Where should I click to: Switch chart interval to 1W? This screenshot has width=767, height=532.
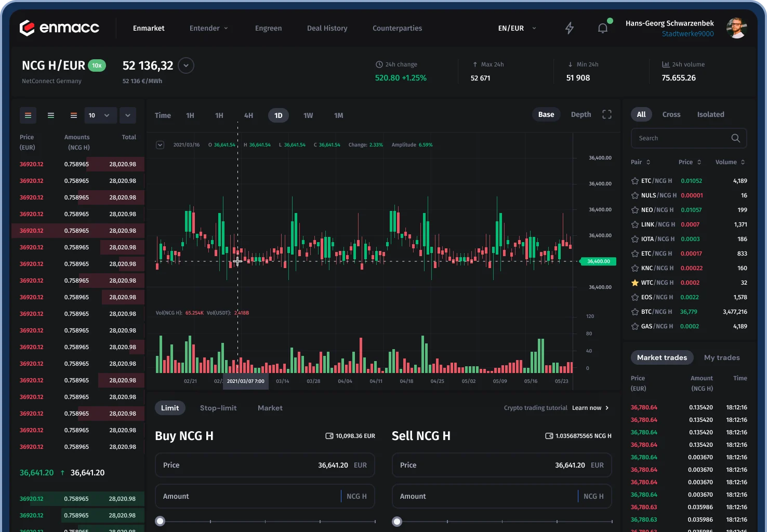pyautogui.click(x=308, y=115)
